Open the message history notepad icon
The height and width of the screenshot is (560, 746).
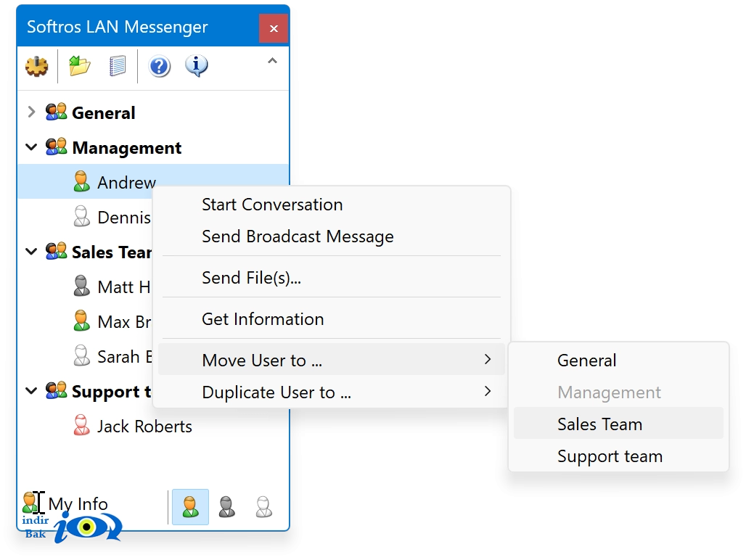(118, 65)
